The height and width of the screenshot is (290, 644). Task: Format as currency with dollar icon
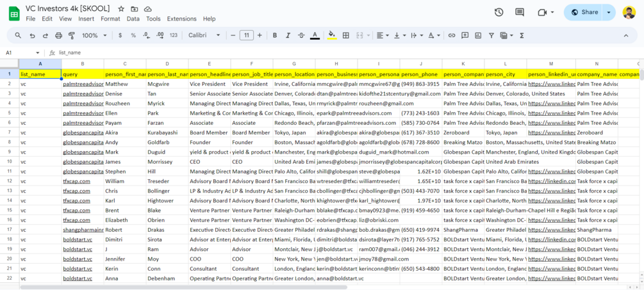pyautogui.click(x=120, y=36)
